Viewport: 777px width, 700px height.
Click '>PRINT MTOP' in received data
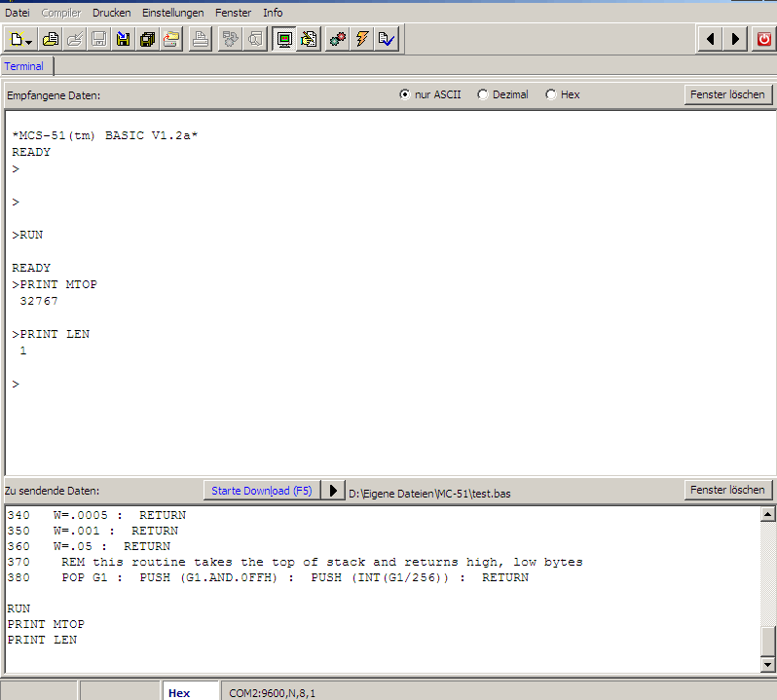click(x=55, y=284)
